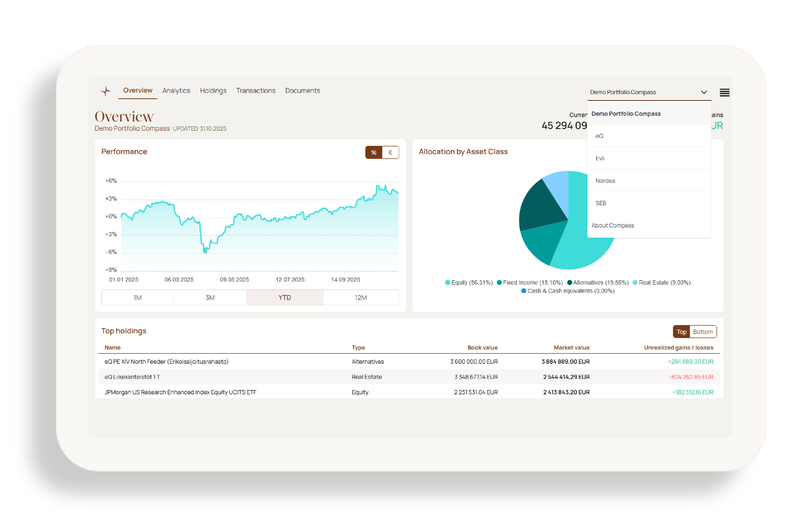Switch performance chart to percent view
Viewport: 812px width, 525px height.
click(374, 152)
